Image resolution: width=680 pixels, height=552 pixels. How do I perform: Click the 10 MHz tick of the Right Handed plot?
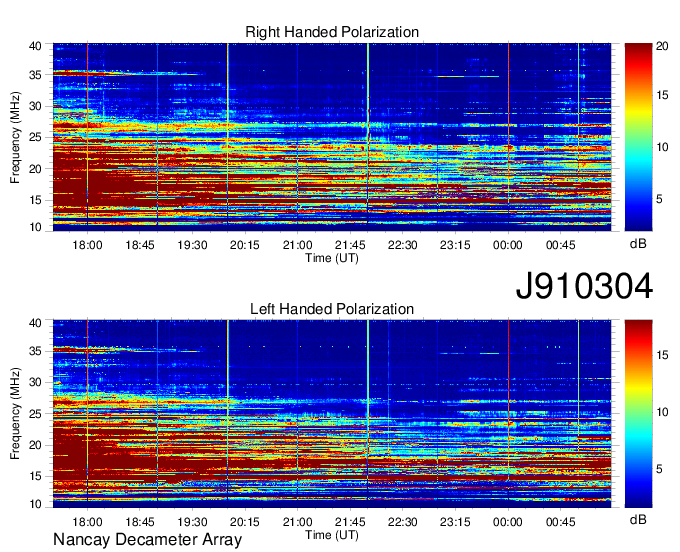36,227
